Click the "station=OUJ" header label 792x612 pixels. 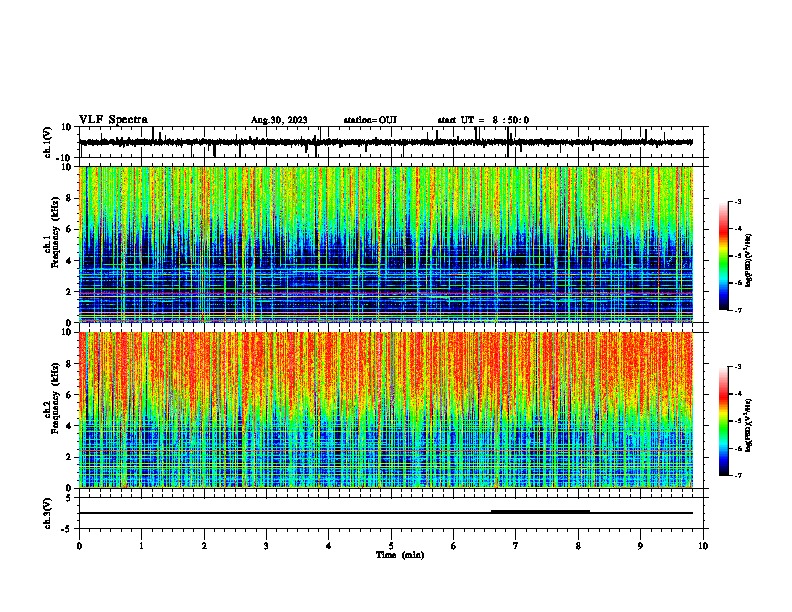tap(370, 120)
